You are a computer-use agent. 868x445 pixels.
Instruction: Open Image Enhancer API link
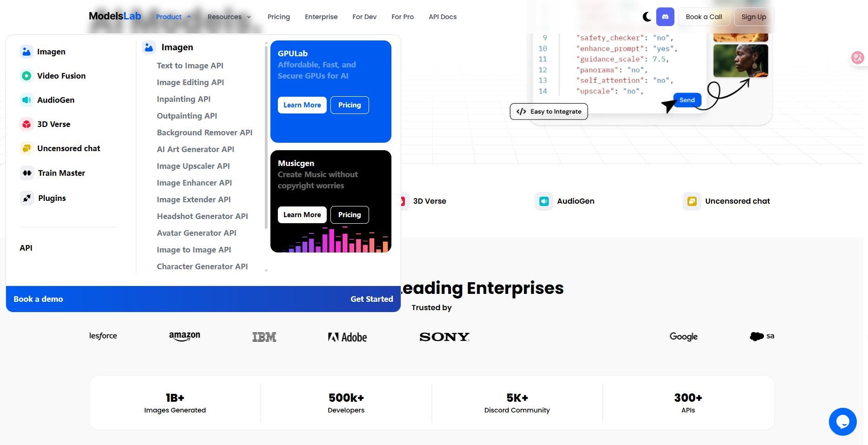pyautogui.click(x=194, y=183)
